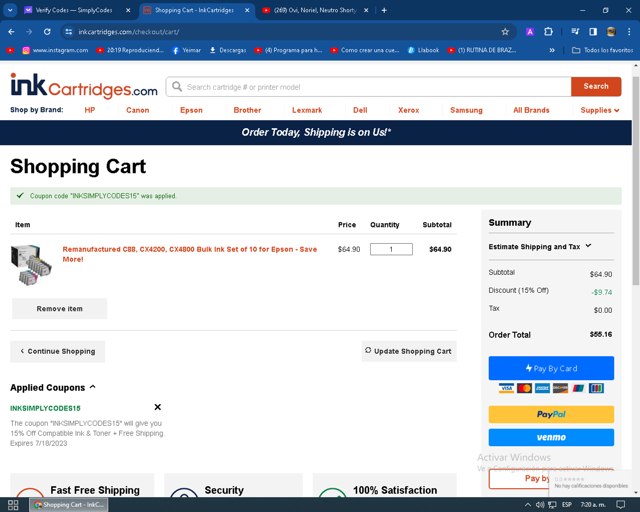Image resolution: width=640 pixels, height=512 pixels.
Task: Open the tab search dropdown arrow
Action: 10,10
